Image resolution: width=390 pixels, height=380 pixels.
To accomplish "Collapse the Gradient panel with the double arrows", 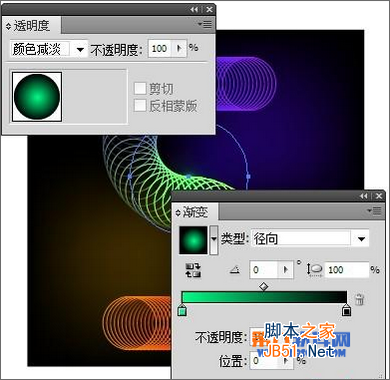I will [x=364, y=196].
